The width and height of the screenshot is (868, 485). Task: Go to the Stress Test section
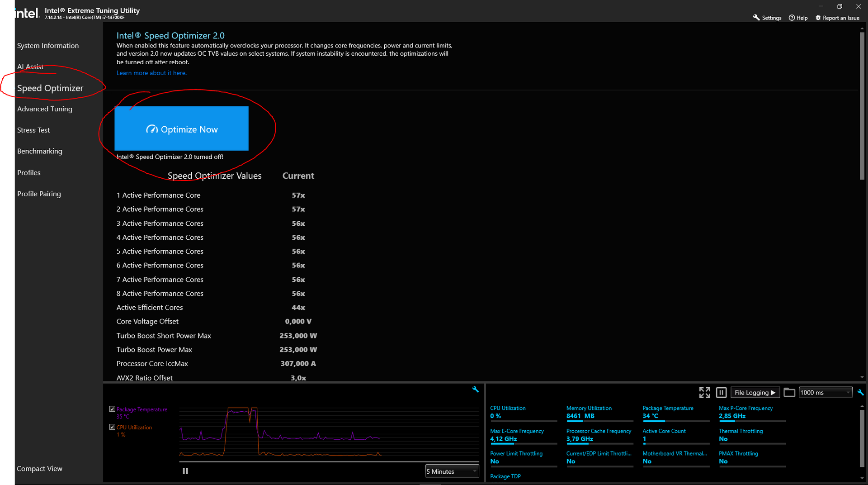tap(33, 130)
